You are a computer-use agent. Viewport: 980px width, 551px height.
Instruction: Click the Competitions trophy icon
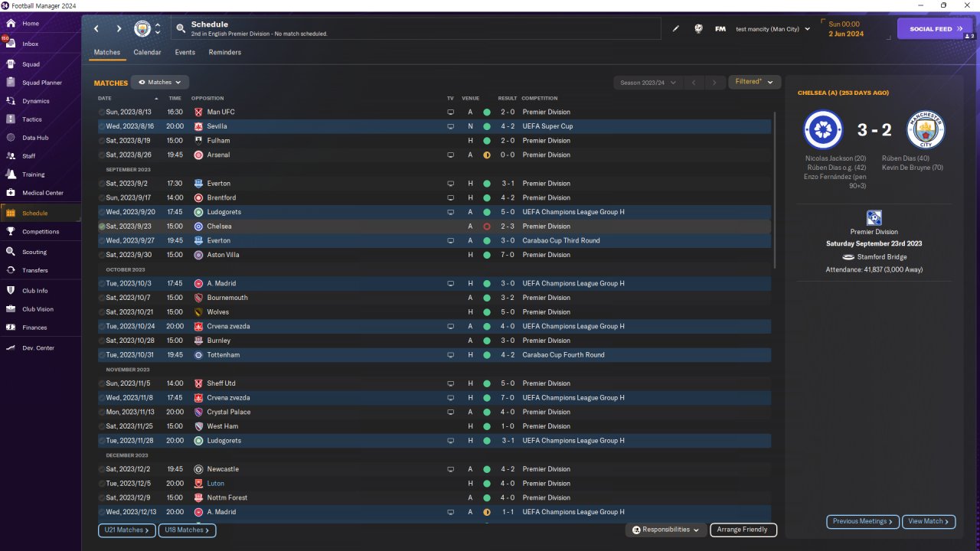click(x=11, y=231)
